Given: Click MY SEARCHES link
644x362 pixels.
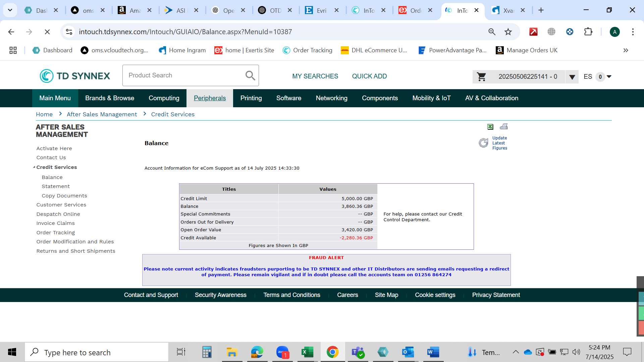Looking at the screenshot, I should (315, 76).
